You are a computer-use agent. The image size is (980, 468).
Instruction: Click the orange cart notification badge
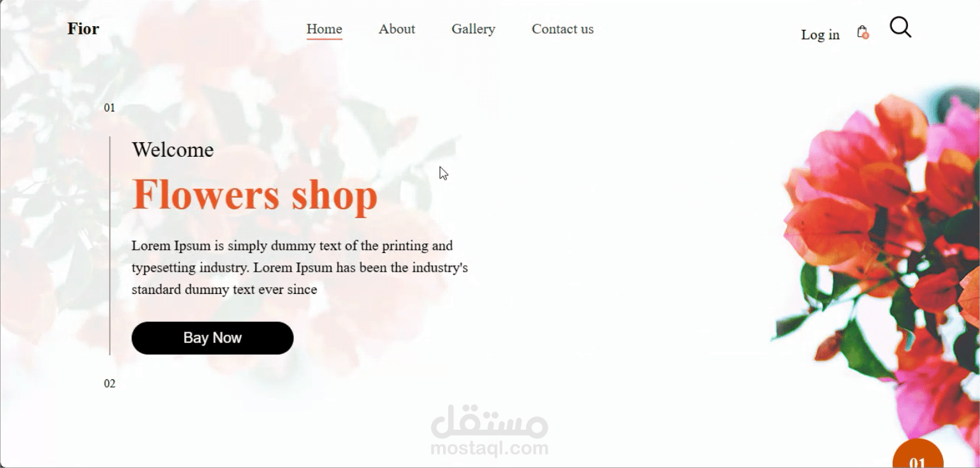866,36
